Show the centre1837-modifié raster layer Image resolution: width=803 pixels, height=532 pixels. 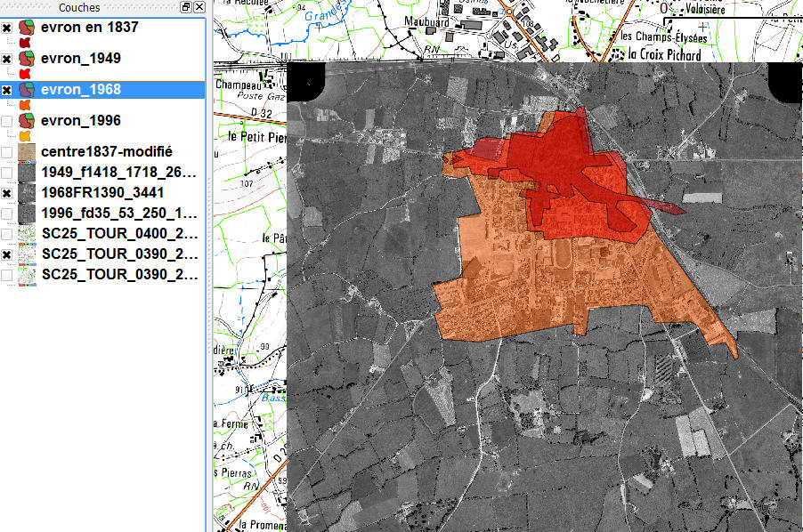(x=6, y=152)
